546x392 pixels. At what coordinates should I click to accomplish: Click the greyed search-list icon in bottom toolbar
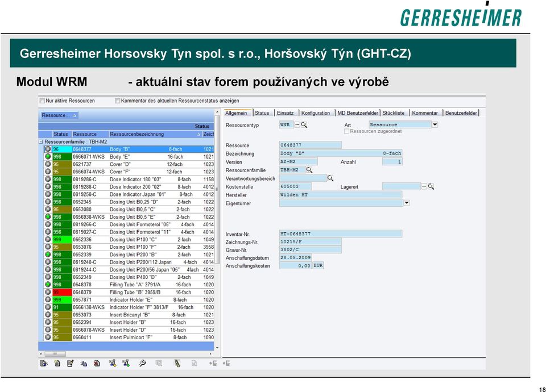(159, 364)
